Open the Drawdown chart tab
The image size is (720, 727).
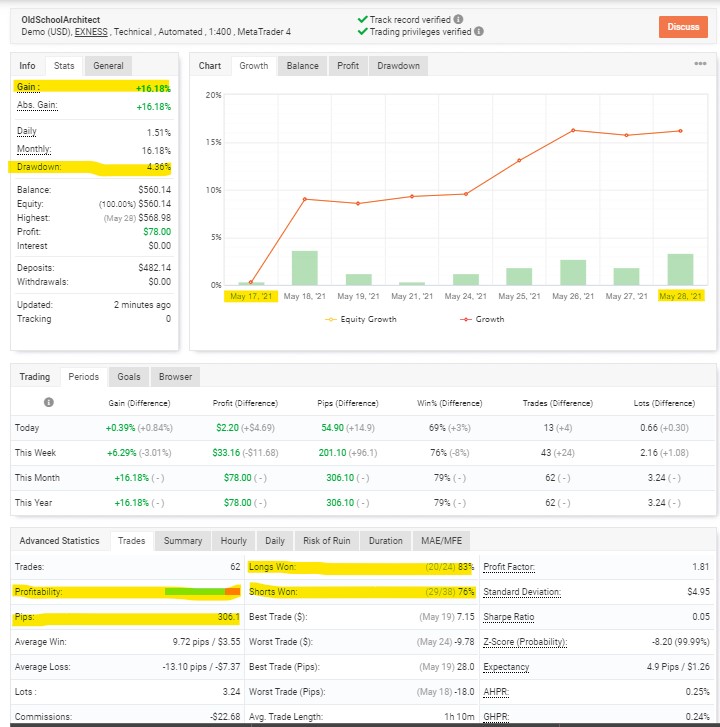click(x=398, y=66)
